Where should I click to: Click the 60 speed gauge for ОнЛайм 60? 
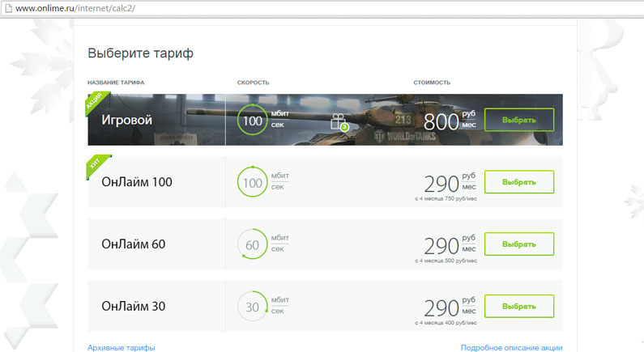252,244
